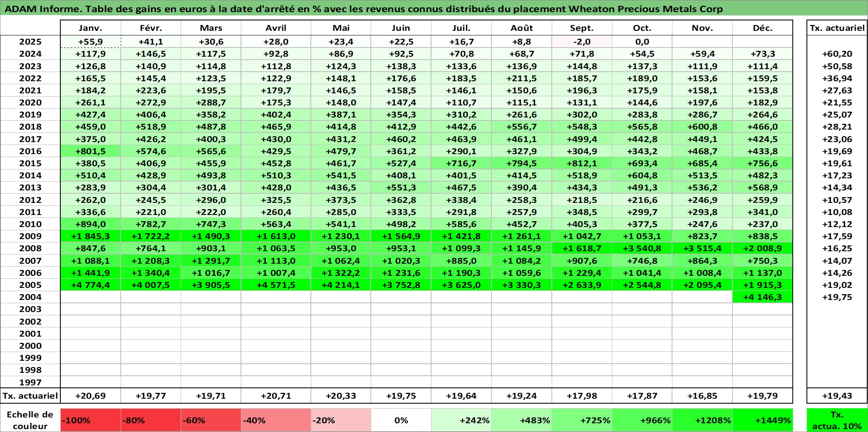This screenshot has width=868, height=432.
Task: Click the -20% light pink swatch
Action: pyautogui.click(x=341, y=420)
